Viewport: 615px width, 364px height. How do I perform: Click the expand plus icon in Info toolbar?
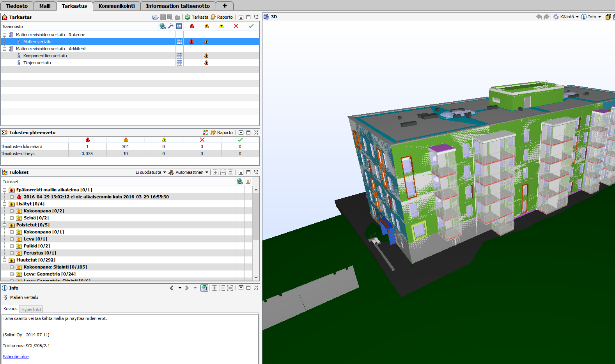coord(214,288)
